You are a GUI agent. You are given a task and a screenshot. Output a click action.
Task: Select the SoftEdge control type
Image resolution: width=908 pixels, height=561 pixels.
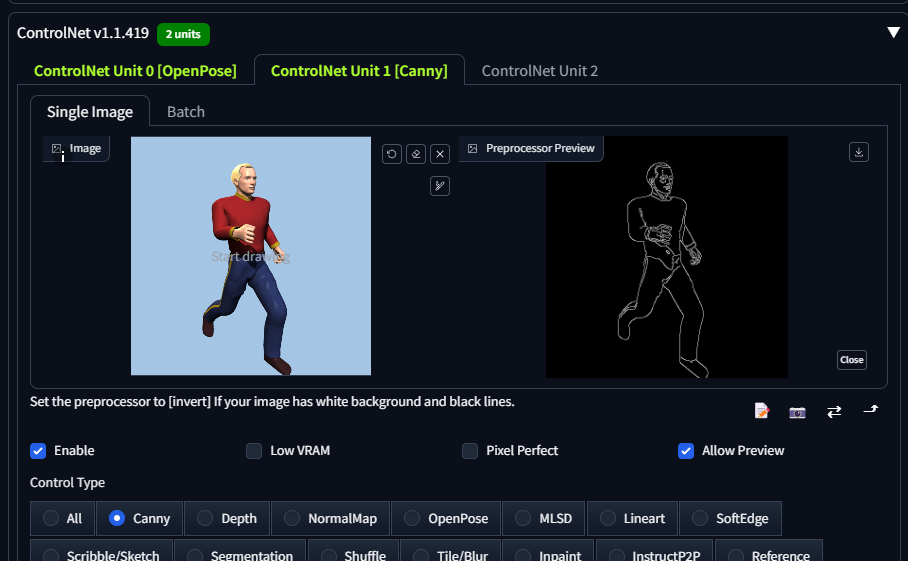pyautogui.click(x=730, y=518)
